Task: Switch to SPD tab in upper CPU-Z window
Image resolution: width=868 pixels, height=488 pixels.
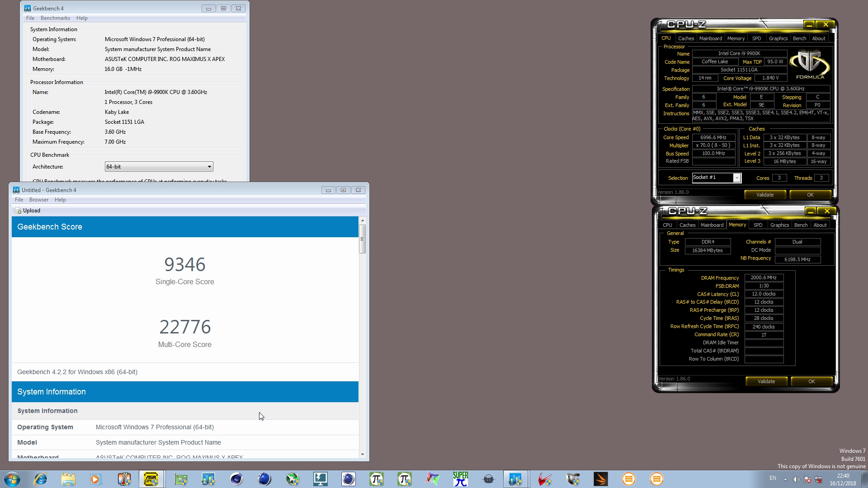Action: pyautogui.click(x=757, y=38)
